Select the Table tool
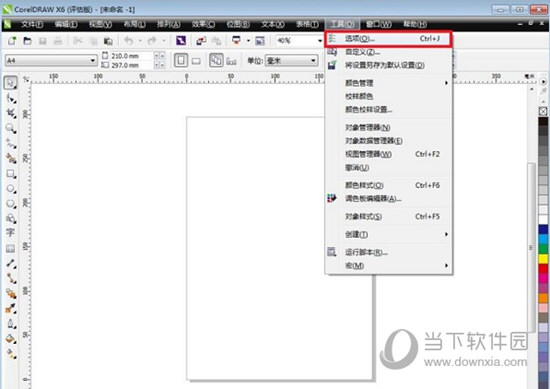 click(11, 248)
